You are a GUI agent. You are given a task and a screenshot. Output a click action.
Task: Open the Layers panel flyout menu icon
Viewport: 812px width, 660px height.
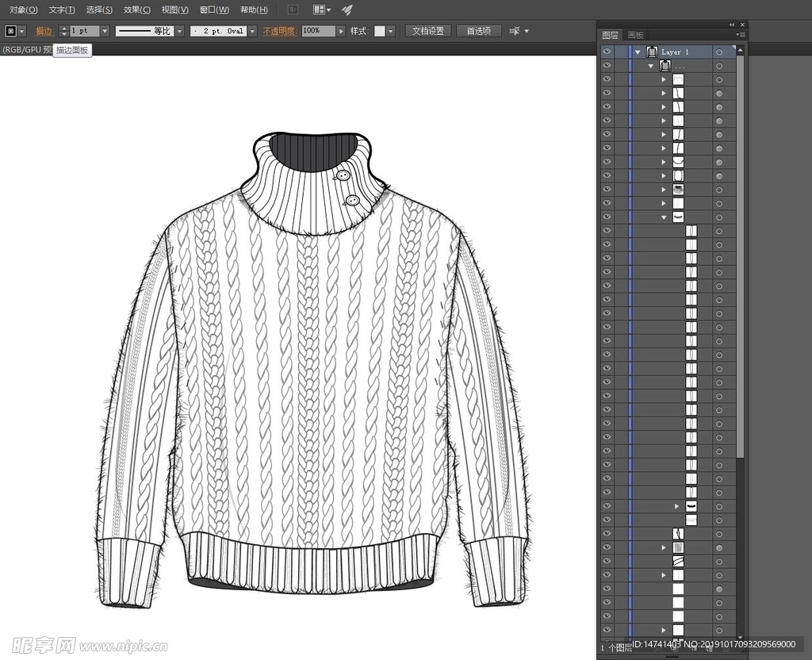(x=741, y=35)
